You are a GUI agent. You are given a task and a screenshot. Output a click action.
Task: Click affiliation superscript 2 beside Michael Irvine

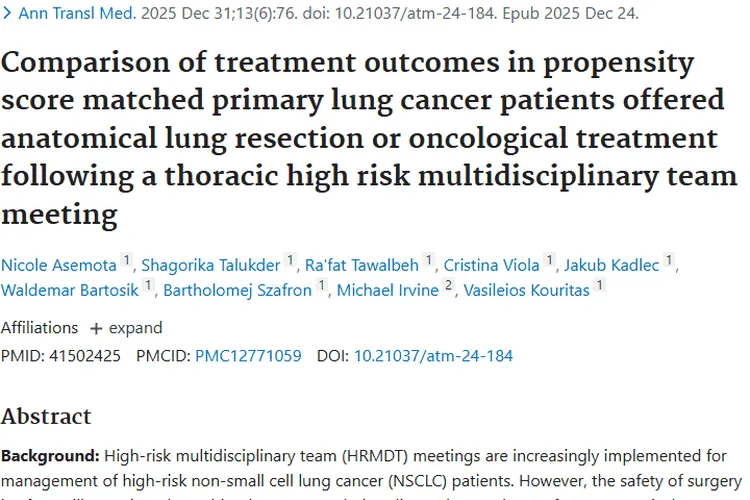point(449,286)
